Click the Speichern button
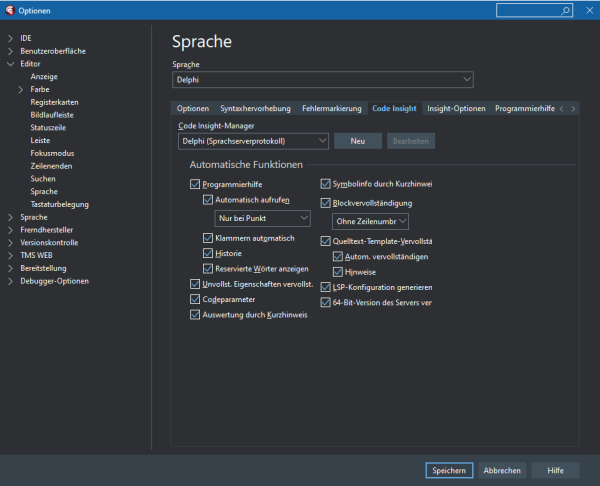 [448, 470]
